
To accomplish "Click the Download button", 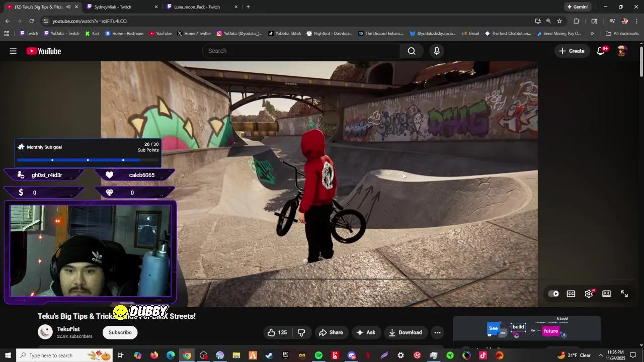I will (405, 332).
